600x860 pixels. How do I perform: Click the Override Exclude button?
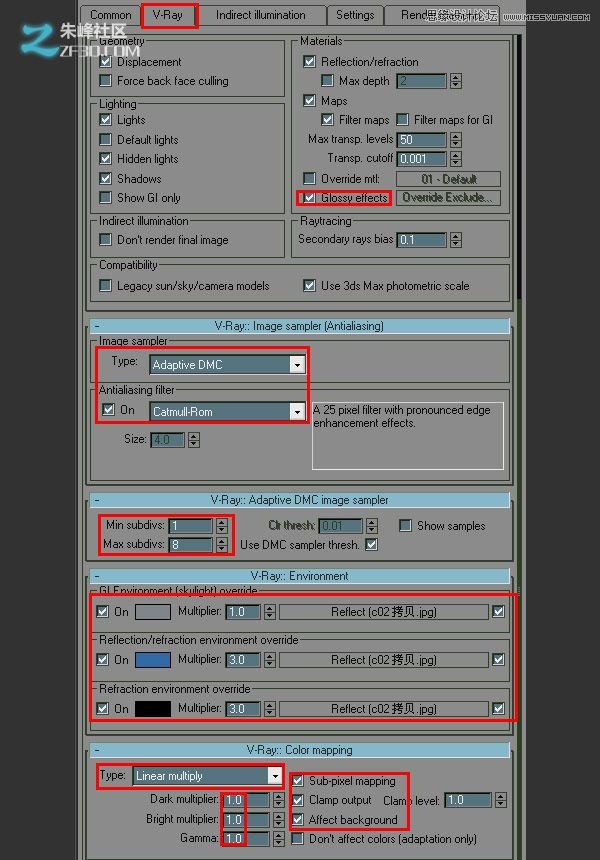point(448,197)
